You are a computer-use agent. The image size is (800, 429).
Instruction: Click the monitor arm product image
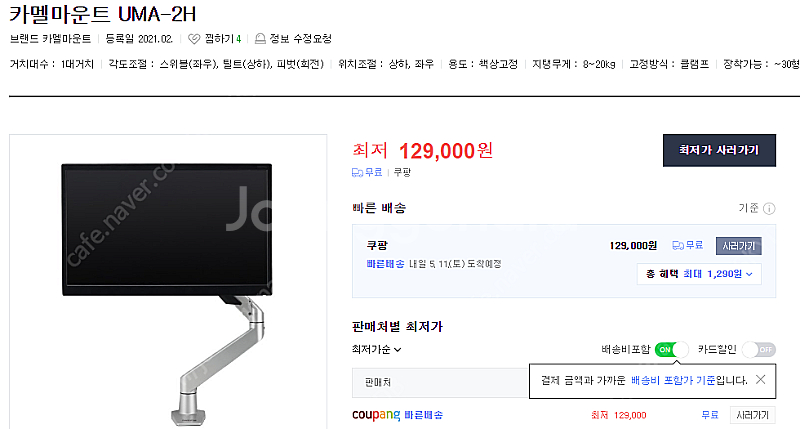[x=168, y=282]
